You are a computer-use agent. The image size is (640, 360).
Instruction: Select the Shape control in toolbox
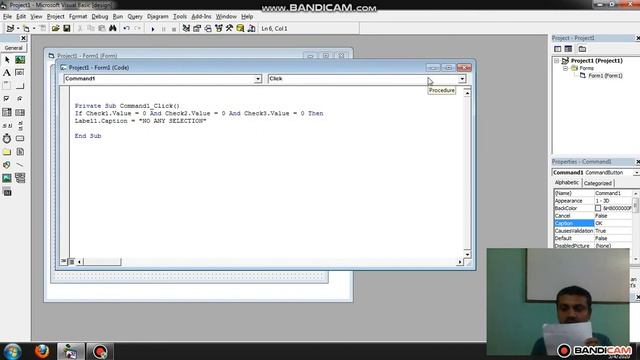(x=7, y=165)
